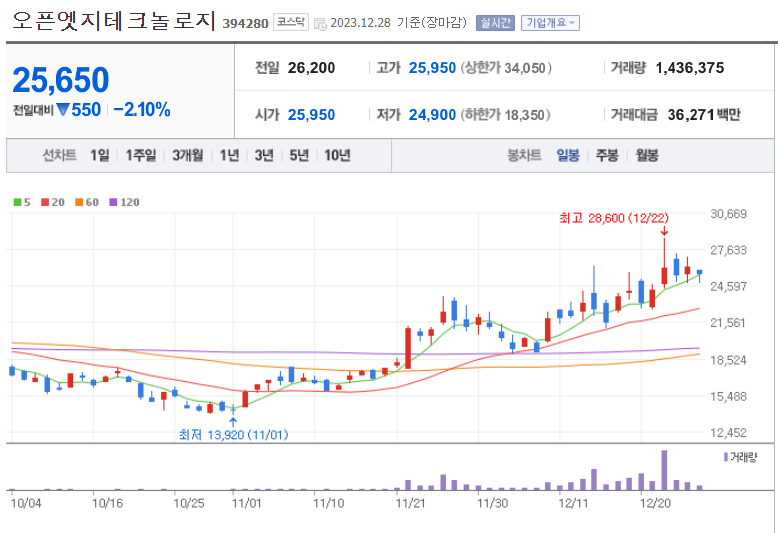This screenshot has width=778, height=533.
Task: Click the green 5-day moving average swatch
Action: coord(17,202)
